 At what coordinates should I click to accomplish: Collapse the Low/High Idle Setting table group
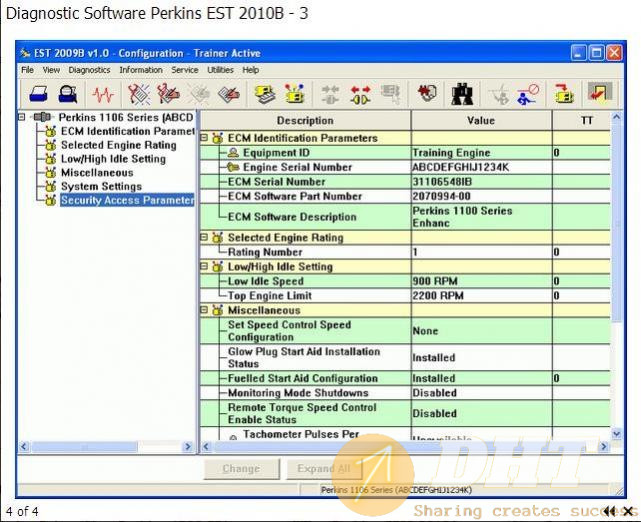point(204,266)
